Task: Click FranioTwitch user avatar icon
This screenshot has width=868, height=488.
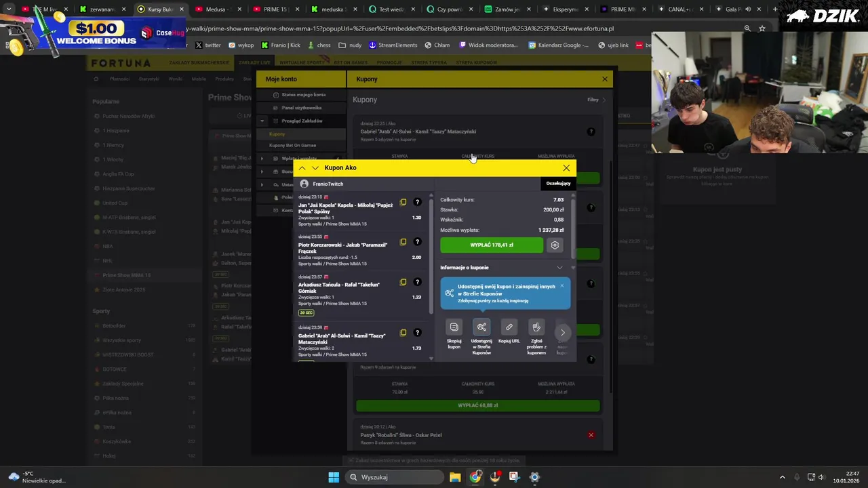Action: pyautogui.click(x=304, y=184)
